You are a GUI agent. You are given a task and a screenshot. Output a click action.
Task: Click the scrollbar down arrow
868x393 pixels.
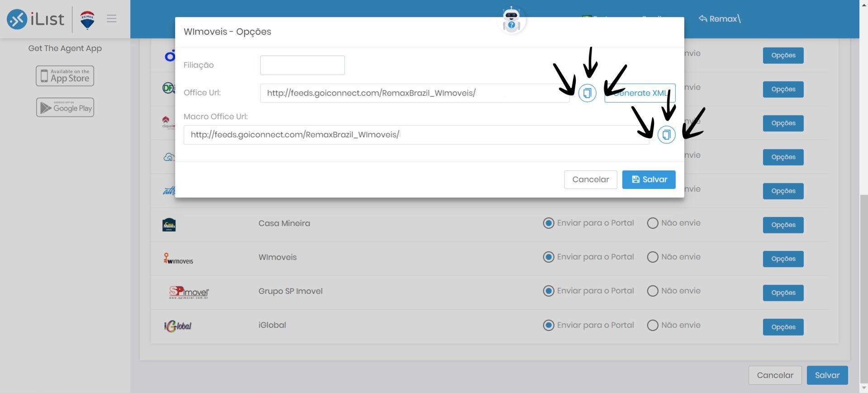[x=863, y=388]
